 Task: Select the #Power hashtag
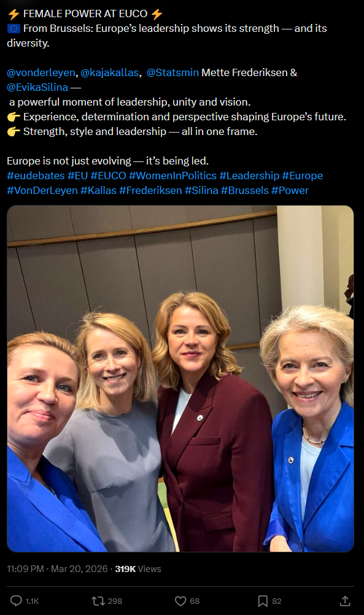click(290, 190)
